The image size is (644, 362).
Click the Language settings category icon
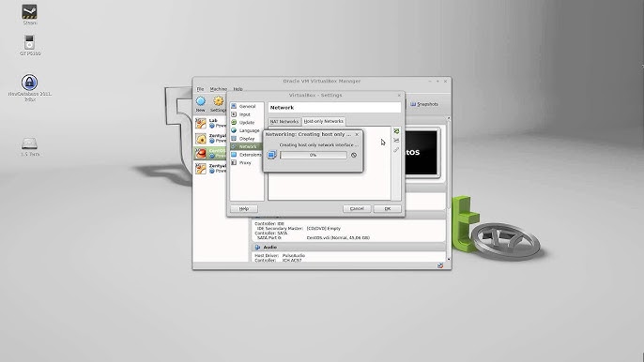[x=234, y=130]
